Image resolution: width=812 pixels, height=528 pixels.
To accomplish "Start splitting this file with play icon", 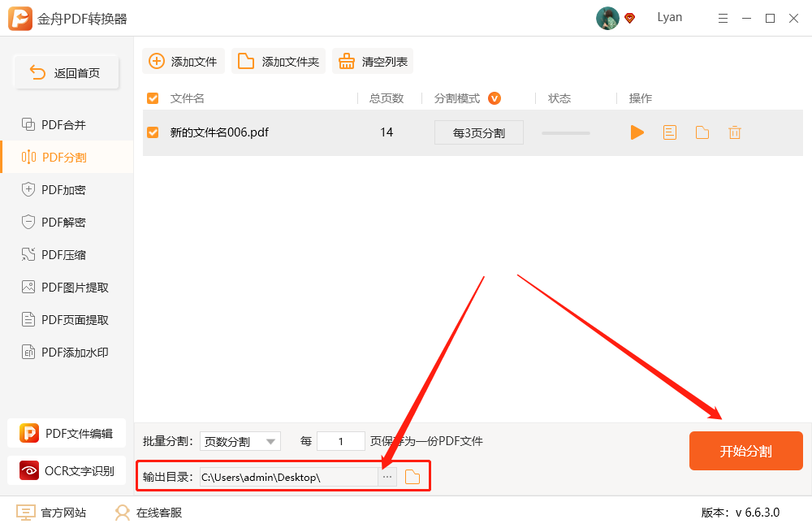I will pyautogui.click(x=637, y=132).
